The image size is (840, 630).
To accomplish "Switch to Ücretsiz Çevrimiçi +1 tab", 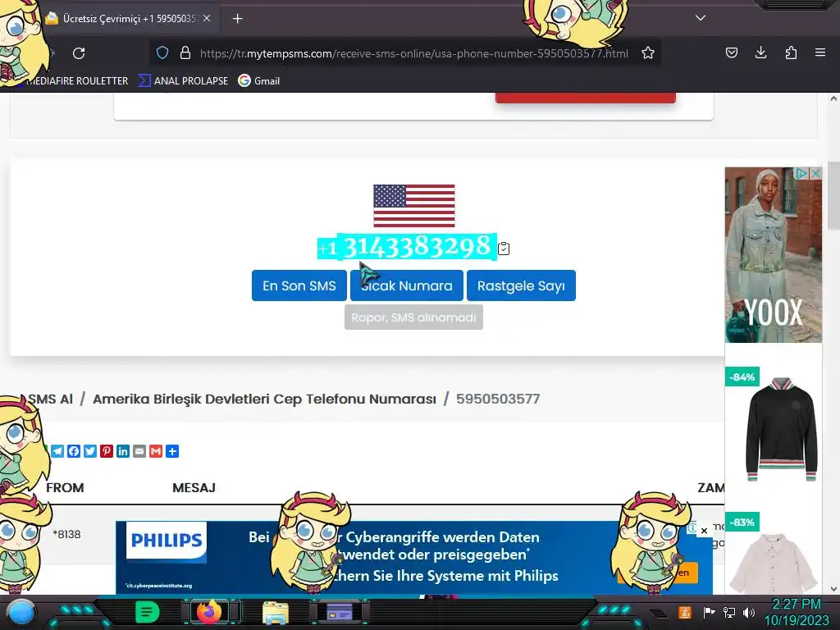I will click(129, 18).
